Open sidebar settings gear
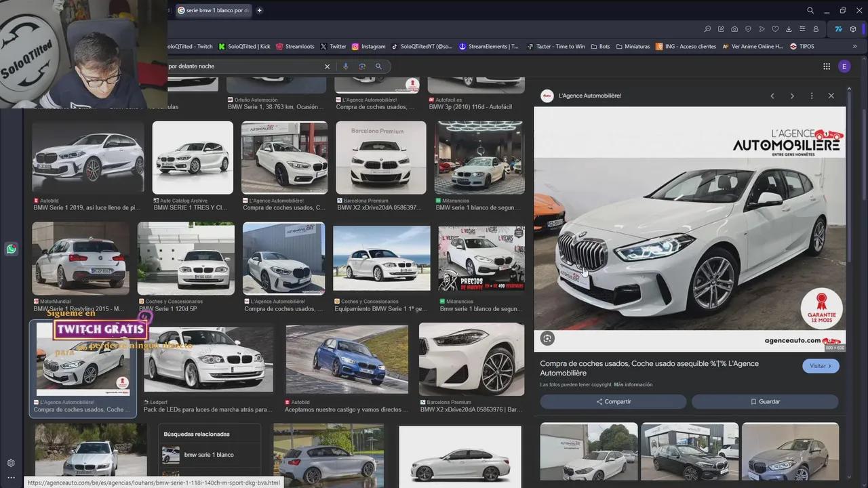This screenshot has width=868, height=488. [11, 463]
